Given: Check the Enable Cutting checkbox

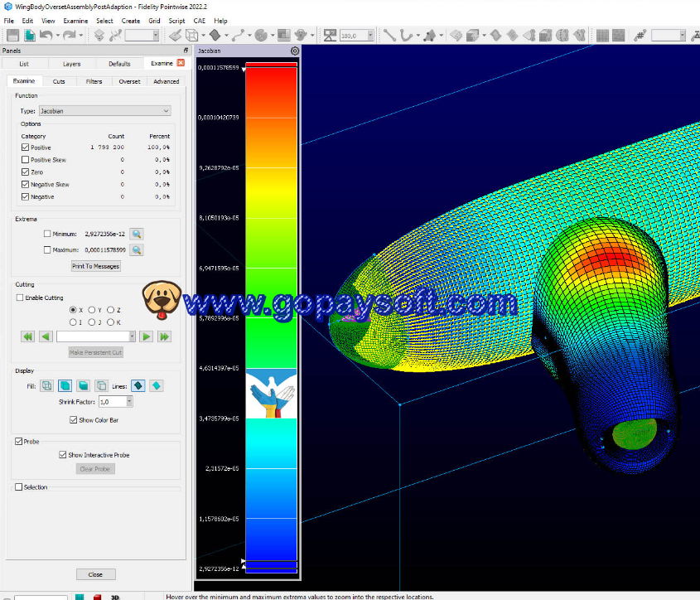Looking at the screenshot, I should click(20, 298).
